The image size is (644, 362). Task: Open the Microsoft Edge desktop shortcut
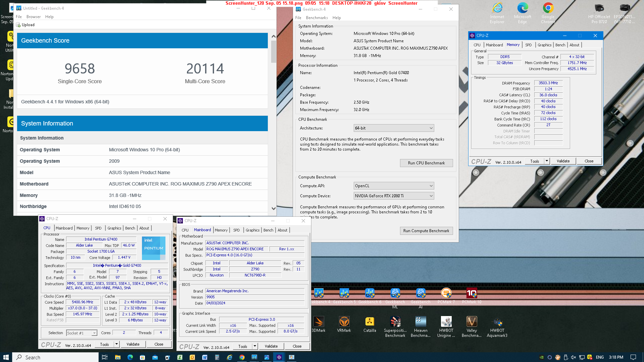click(x=522, y=13)
